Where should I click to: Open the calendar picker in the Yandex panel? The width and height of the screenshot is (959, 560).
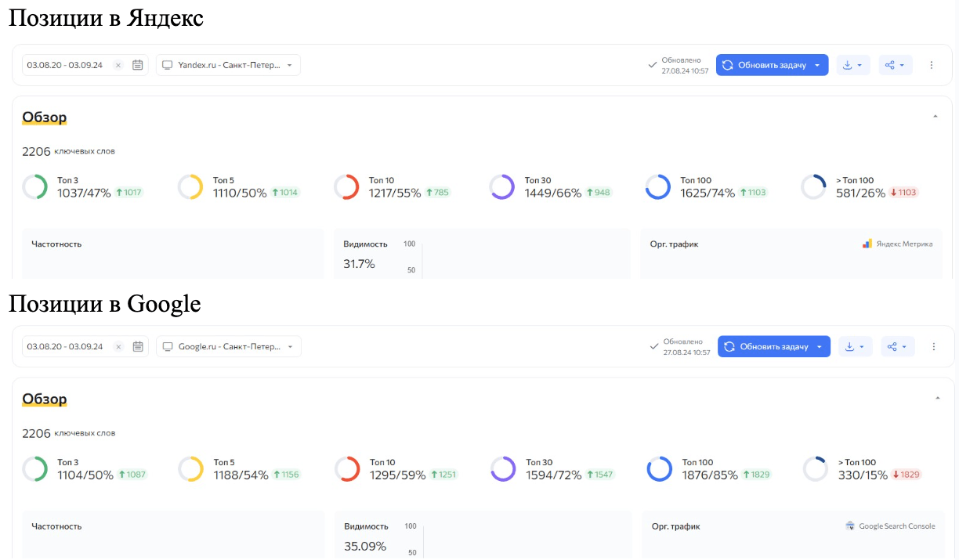point(138,65)
